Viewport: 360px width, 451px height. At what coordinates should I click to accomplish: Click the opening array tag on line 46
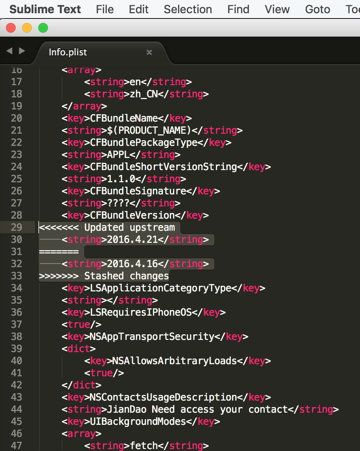(82, 434)
